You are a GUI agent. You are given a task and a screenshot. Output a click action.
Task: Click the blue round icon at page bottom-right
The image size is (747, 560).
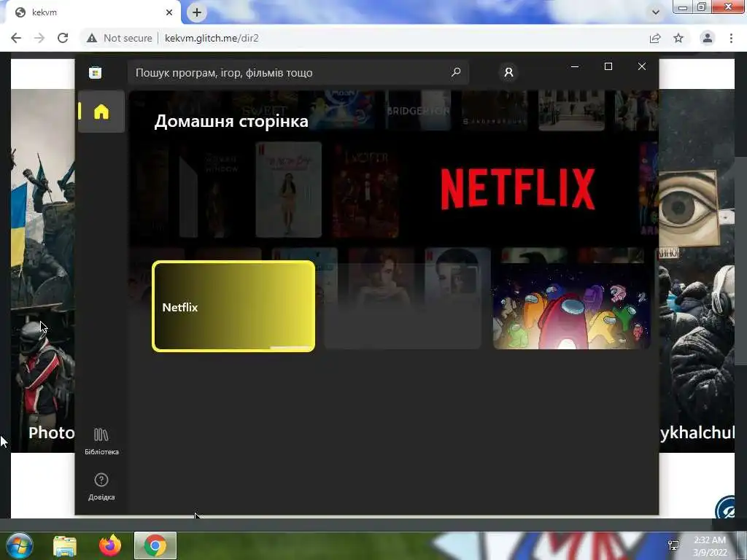tap(727, 508)
